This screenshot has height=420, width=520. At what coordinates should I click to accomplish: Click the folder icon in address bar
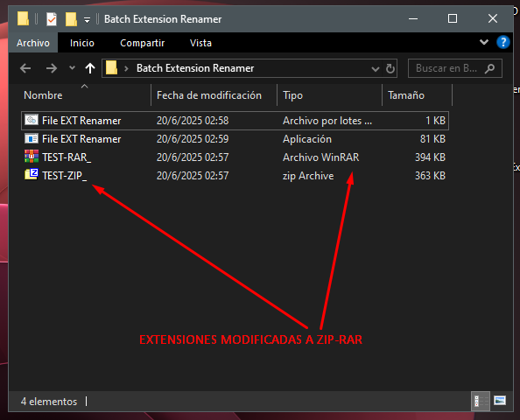(112, 68)
